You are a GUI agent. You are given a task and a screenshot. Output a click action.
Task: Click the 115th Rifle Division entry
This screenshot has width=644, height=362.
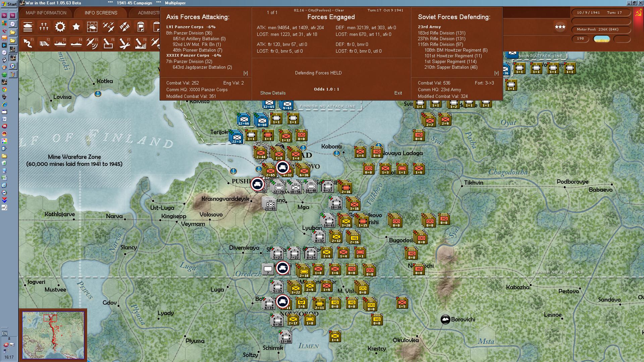tap(440, 44)
